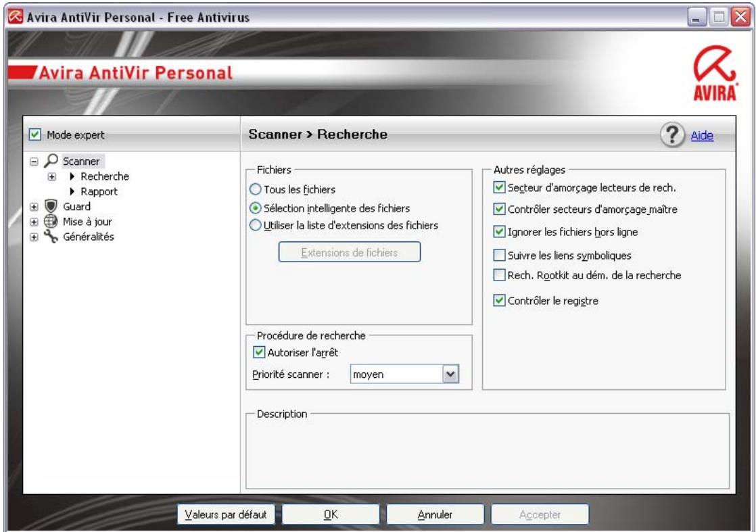Click the Généralités wrench icon
The image size is (756, 532).
click(x=51, y=236)
